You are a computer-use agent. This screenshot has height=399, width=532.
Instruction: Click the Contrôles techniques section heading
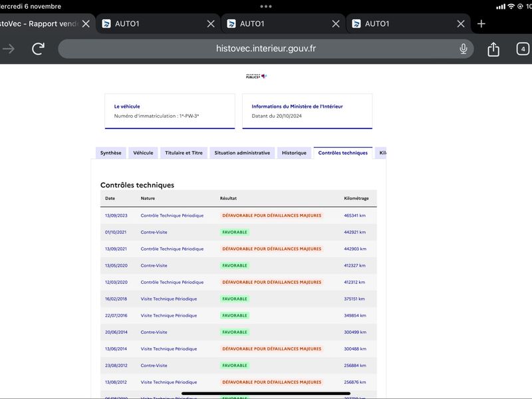(x=137, y=186)
